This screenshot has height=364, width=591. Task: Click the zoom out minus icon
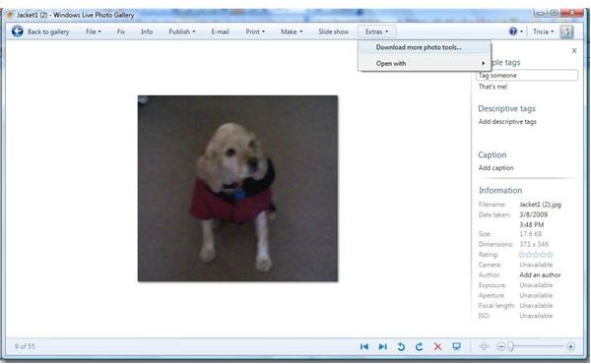tap(500, 346)
